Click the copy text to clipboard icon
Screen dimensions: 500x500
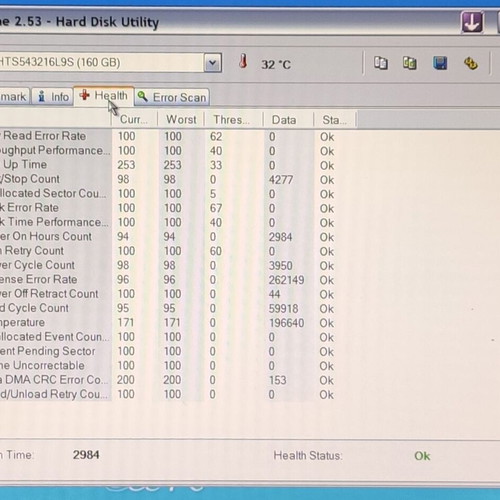(381, 63)
